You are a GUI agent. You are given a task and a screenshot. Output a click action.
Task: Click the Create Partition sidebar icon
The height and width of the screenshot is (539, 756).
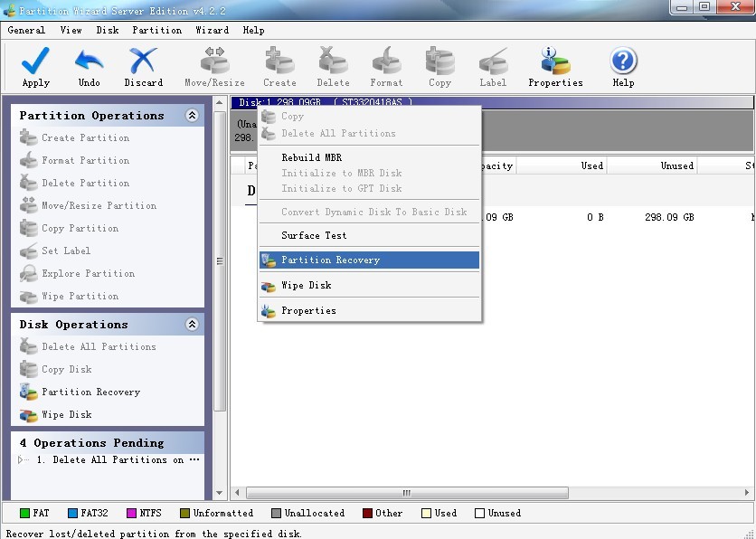coord(28,137)
